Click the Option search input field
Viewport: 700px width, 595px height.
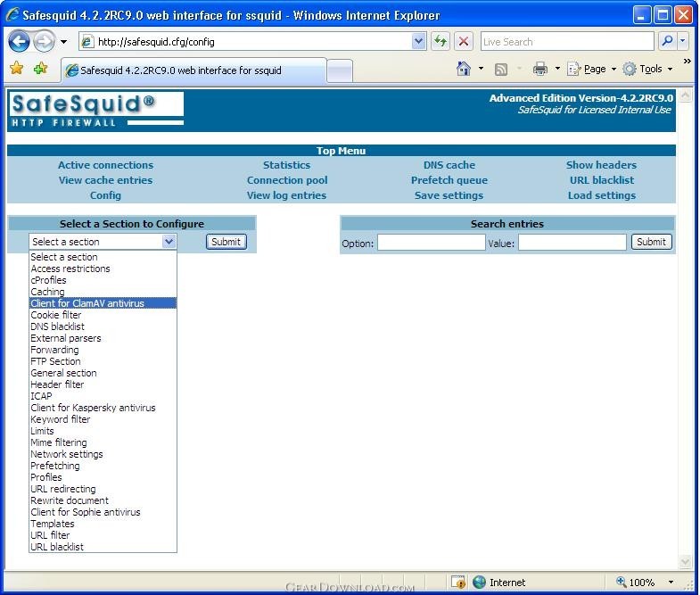[x=432, y=243]
